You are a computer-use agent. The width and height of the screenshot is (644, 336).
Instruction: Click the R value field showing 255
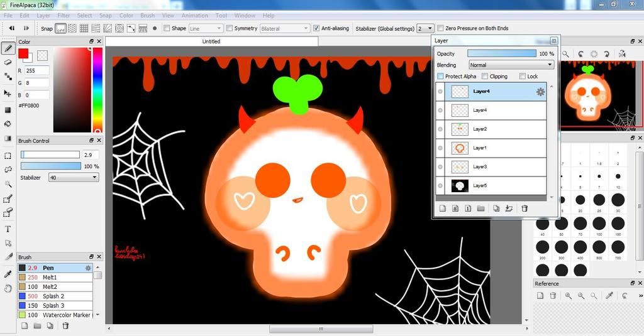click(36, 70)
